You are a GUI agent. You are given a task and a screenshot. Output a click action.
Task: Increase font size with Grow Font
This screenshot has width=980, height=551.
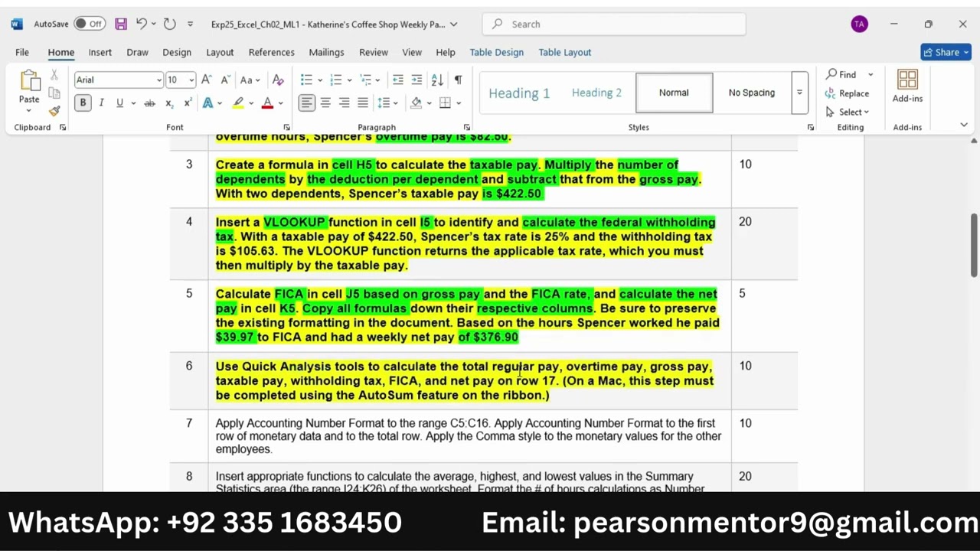(x=206, y=80)
